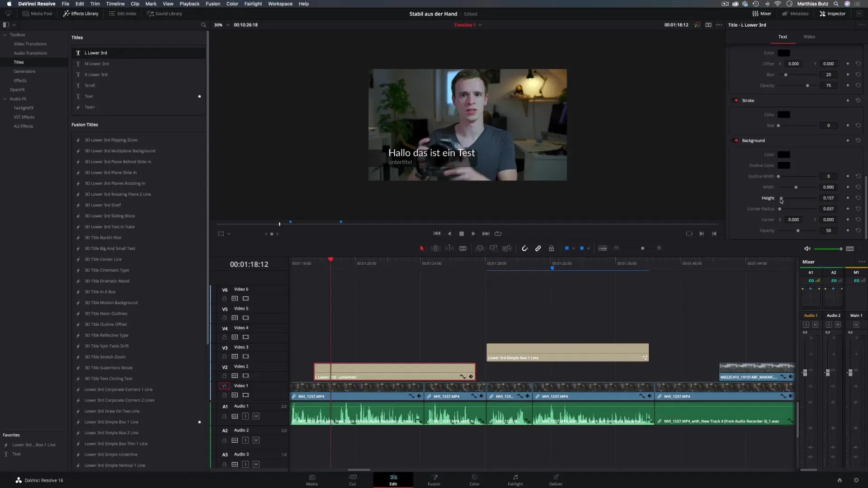Open the viewer zoom 30% dropdown
This screenshot has width=868, height=488.
click(222, 25)
